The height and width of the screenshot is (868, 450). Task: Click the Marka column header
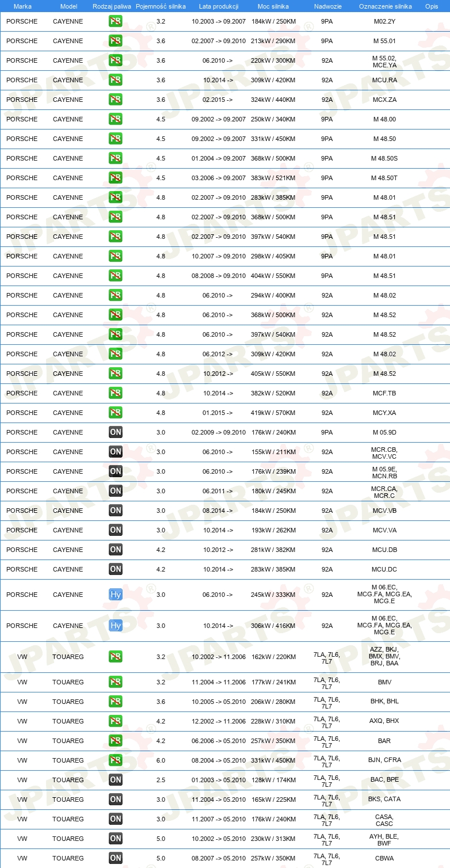pos(22,6)
